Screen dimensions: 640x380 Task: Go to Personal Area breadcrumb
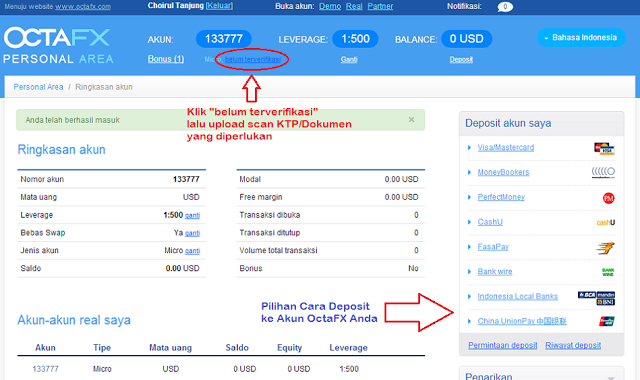[38, 87]
